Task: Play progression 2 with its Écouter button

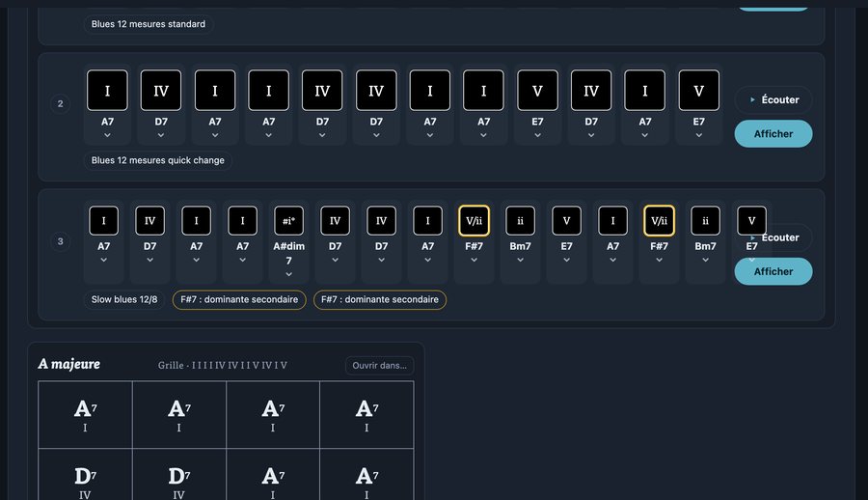Action: 773,99
